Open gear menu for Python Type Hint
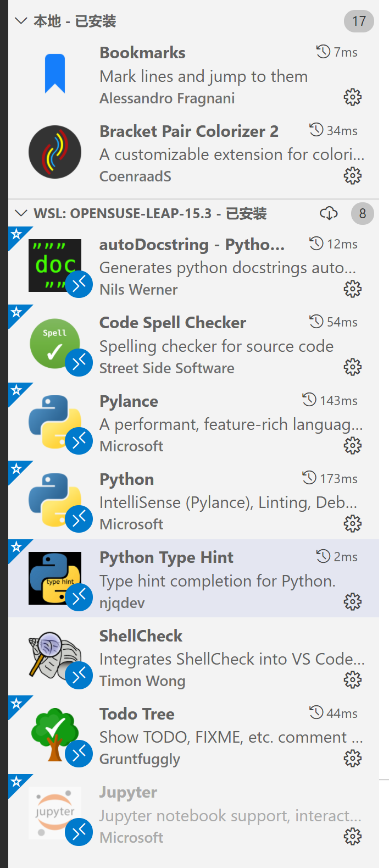Screen dimensions: 389x868 (352, 602)
